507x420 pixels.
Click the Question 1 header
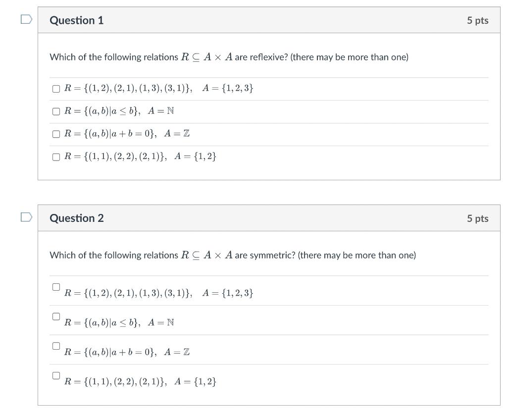pyautogui.click(x=77, y=20)
